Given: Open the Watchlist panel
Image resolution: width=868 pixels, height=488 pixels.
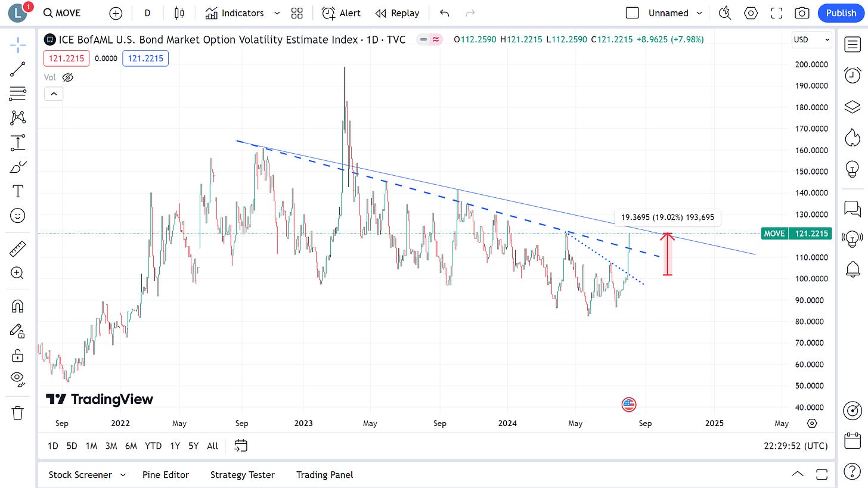Looking at the screenshot, I should (x=852, y=44).
